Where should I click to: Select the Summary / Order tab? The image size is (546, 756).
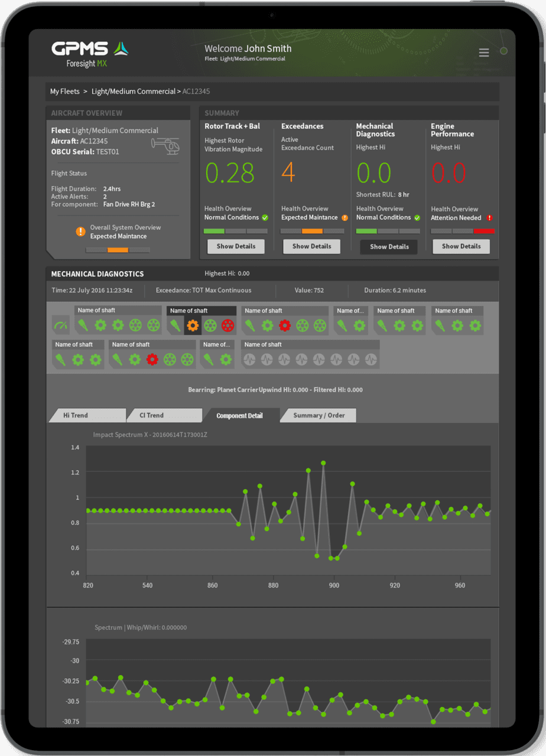(318, 415)
